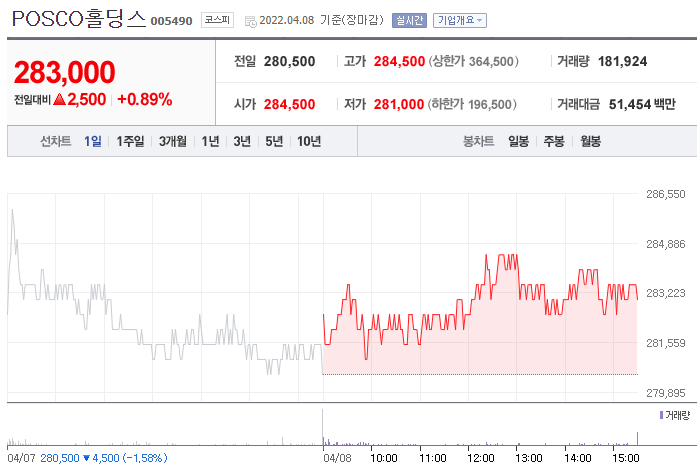Click the blue down-triangle next to 4,500
Viewport: 697px width, 473px height.
(87, 458)
